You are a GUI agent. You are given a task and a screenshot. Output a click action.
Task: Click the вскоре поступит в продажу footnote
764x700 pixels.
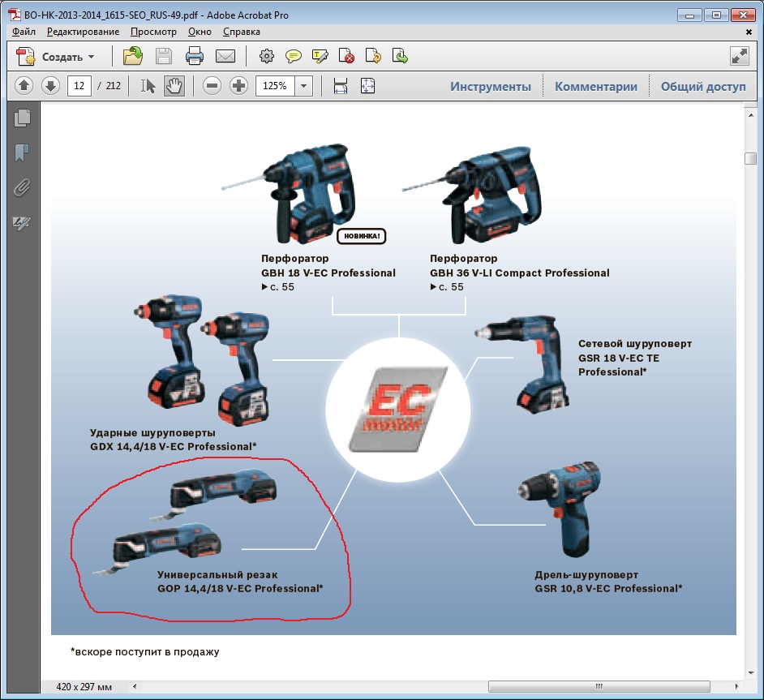(x=144, y=652)
